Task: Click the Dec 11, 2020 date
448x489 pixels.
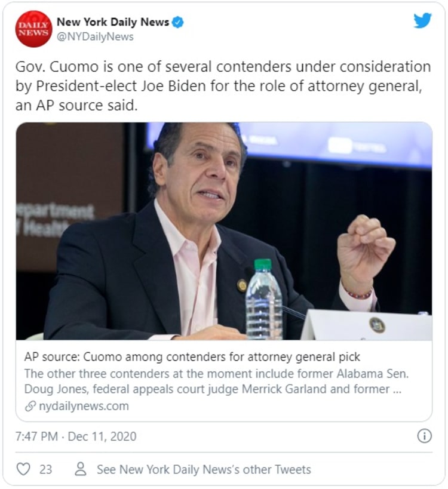Action: (102, 436)
